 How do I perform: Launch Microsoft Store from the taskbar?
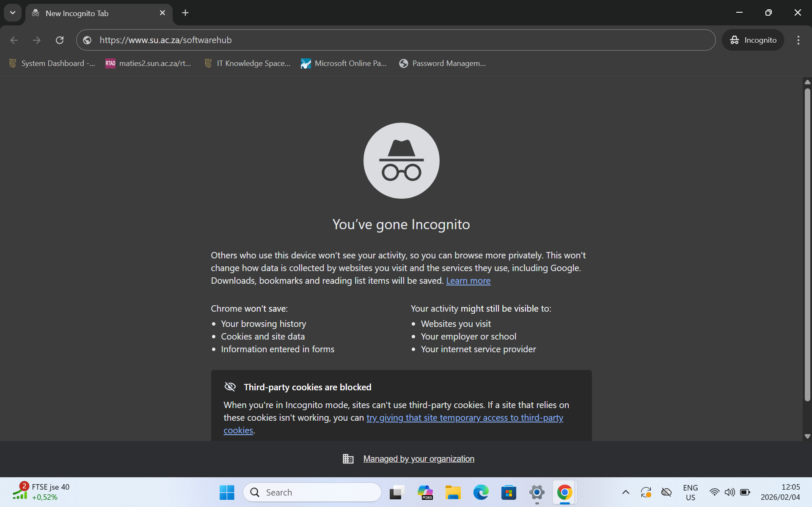(x=509, y=492)
